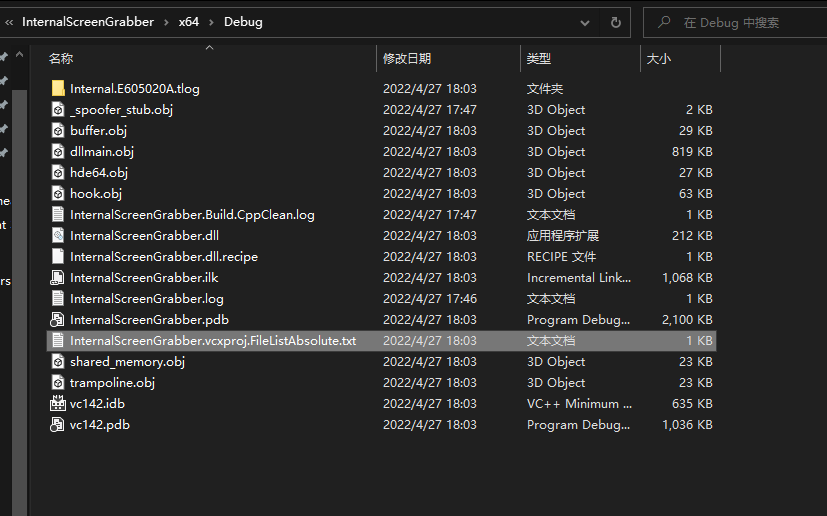Click the Debug breadcrumb segment
This screenshot has width=827, height=516.
(x=243, y=22)
